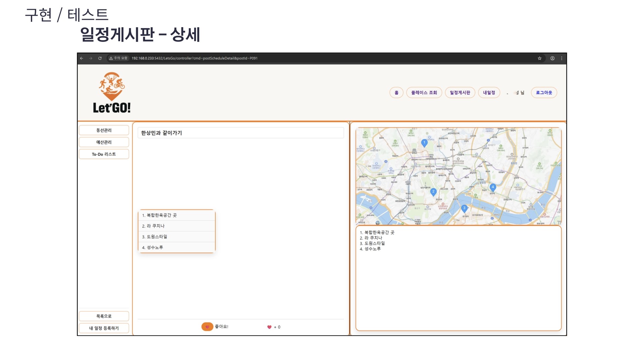Click map marker number 3
644x362 pixels.
pyautogui.click(x=464, y=209)
